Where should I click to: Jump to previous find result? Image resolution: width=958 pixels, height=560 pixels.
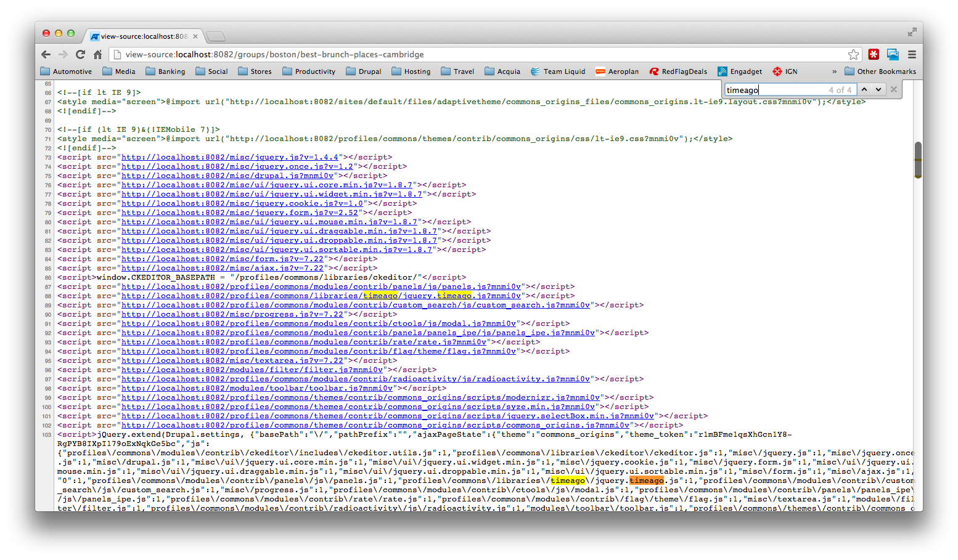[x=864, y=89]
